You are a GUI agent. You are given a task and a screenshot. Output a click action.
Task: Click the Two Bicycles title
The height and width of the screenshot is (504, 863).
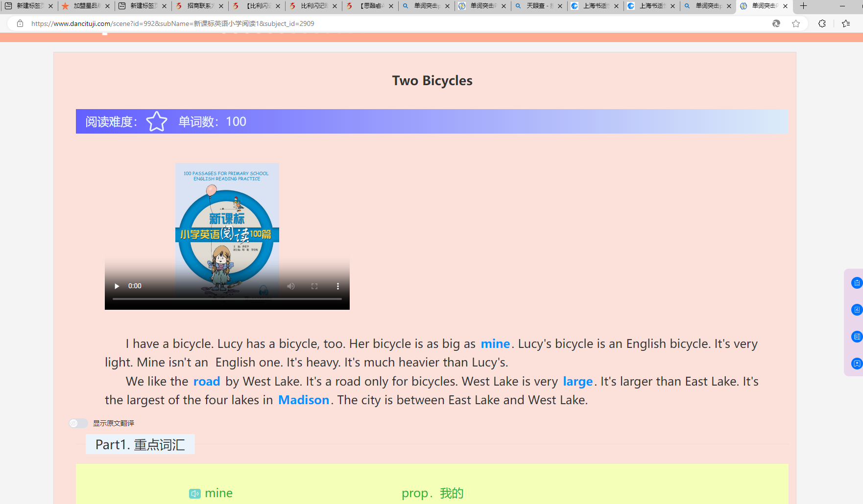coord(432,80)
